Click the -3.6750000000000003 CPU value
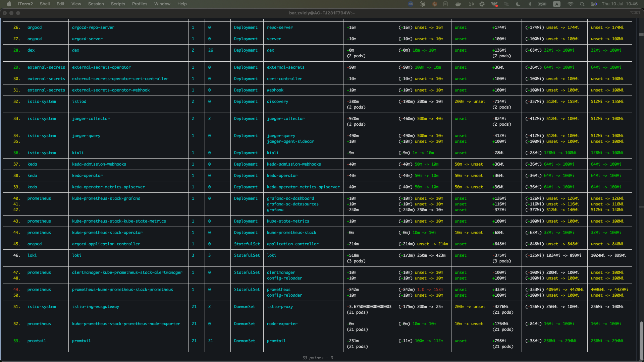644x362 pixels. 369,307
